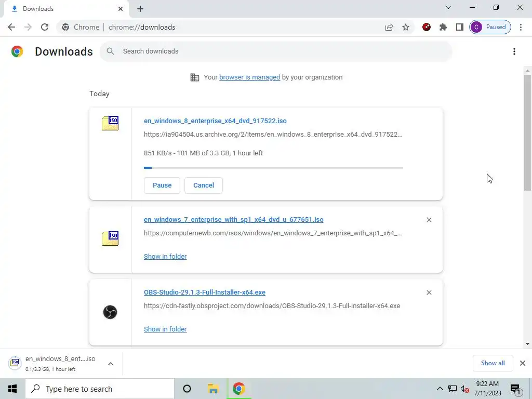Click the building icon next to managed notice
532x399 pixels.
[x=195, y=77]
